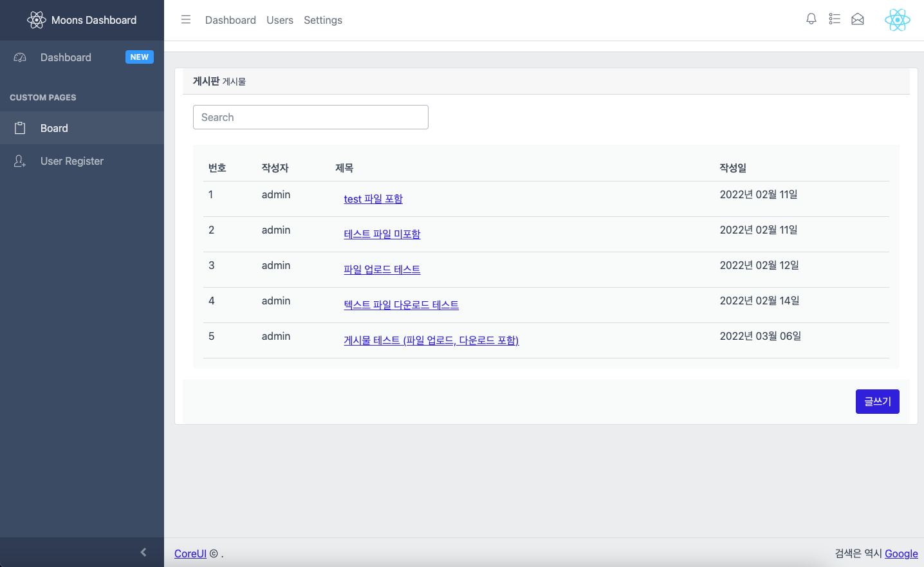Click the Dashboard cloud icon in sidebar
Screen dimensions: 924x567
[20, 57]
